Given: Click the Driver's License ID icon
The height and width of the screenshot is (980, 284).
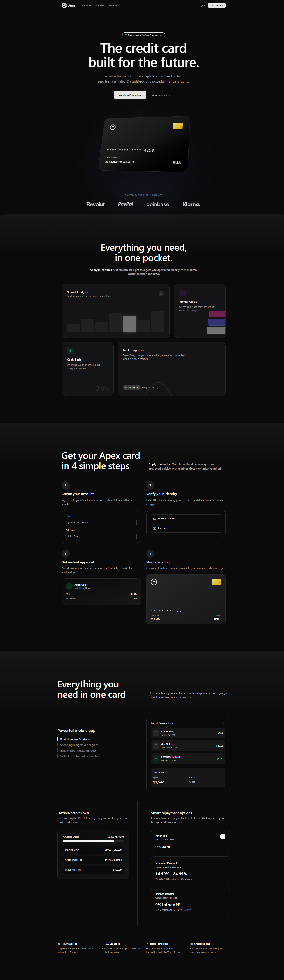Looking at the screenshot, I should click(x=154, y=518).
